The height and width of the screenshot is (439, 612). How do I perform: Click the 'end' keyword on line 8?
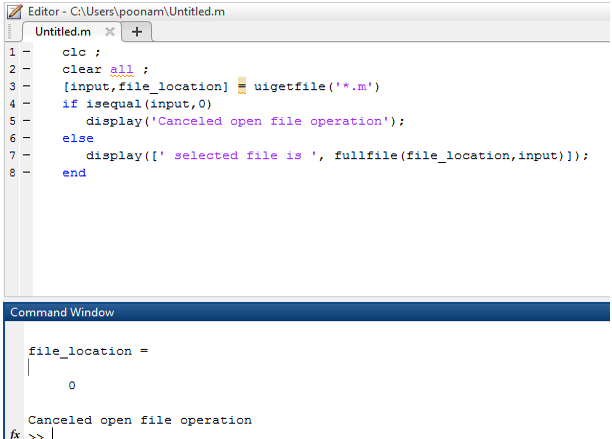pos(74,173)
